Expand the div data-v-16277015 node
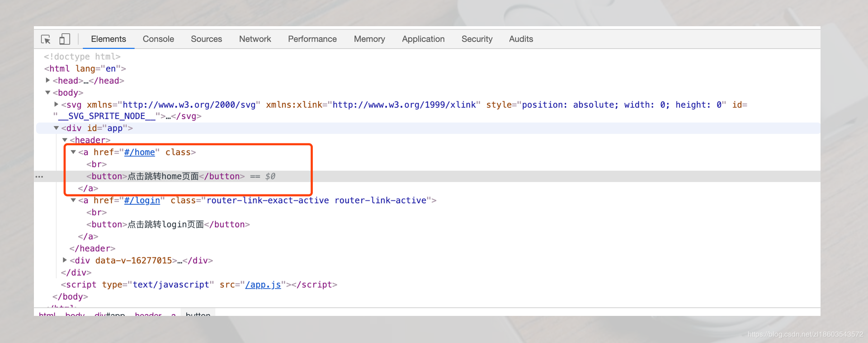868x343 pixels. [x=65, y=260]
